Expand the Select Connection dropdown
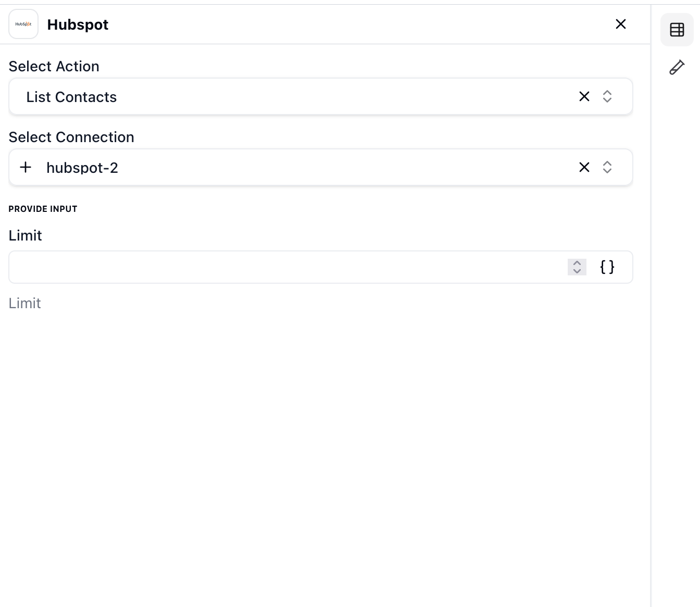700x607 pixels. click(x=607, y=167)
